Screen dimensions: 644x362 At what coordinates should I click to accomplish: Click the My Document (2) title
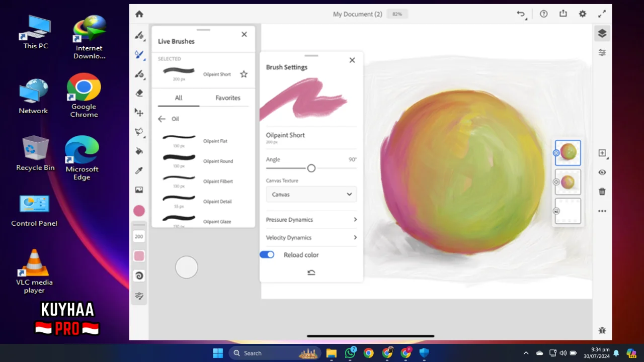(358, 14)
